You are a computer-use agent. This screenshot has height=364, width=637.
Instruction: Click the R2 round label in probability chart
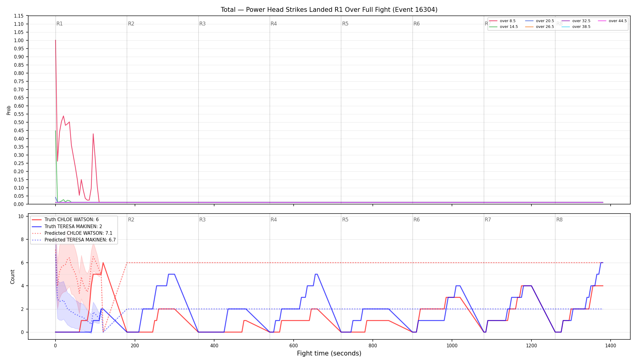click(x=131, y=24)
